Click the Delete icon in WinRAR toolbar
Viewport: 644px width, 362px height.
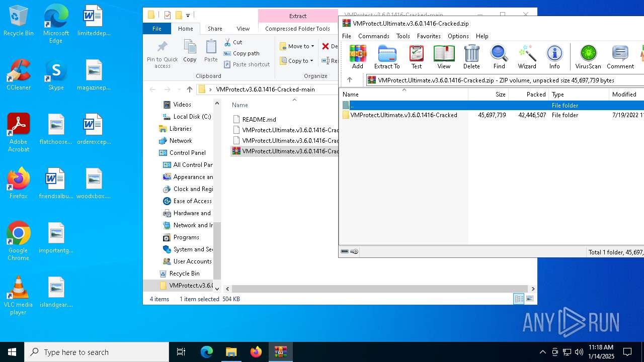(x=471, y=57)
